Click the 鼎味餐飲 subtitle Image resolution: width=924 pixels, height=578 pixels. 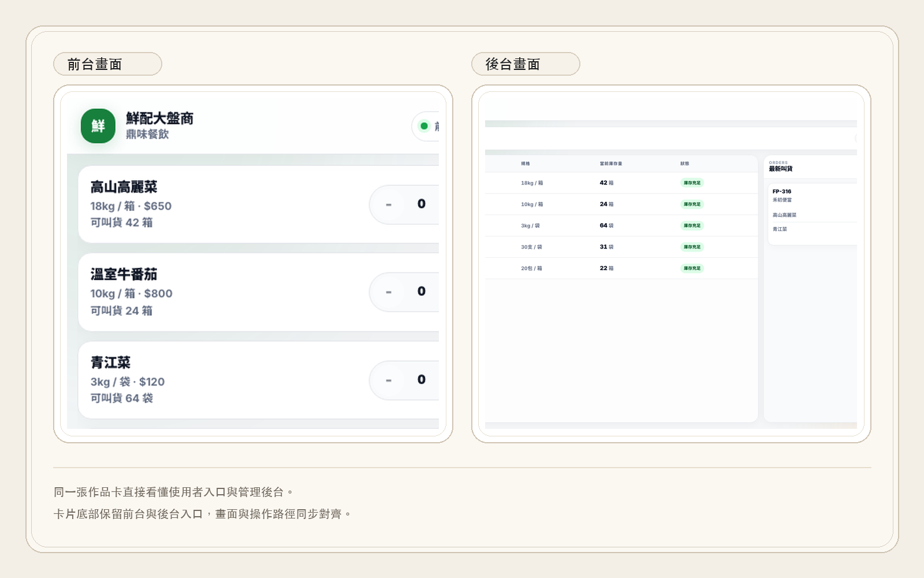pos(147,134)
